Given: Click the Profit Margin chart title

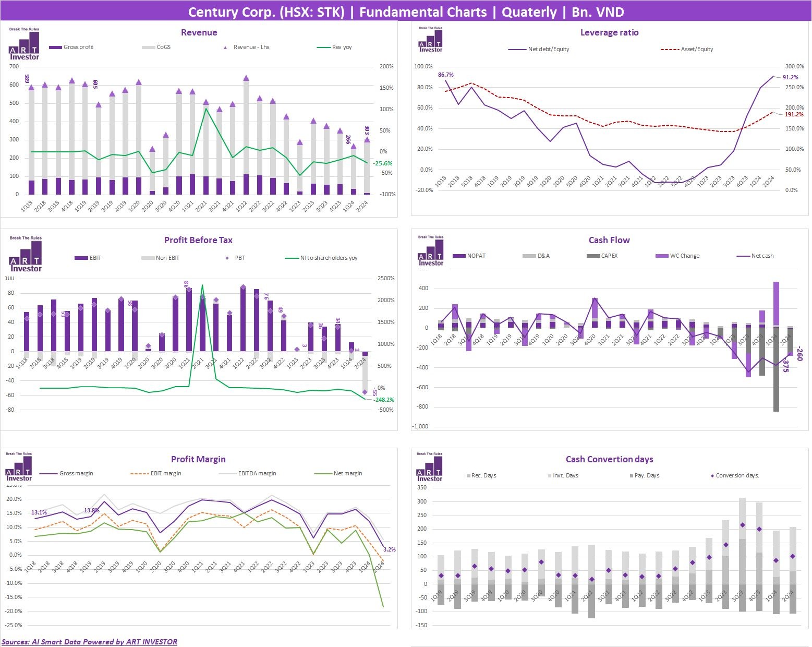Looking at the screenshot, I should click(x=198, y=459).
